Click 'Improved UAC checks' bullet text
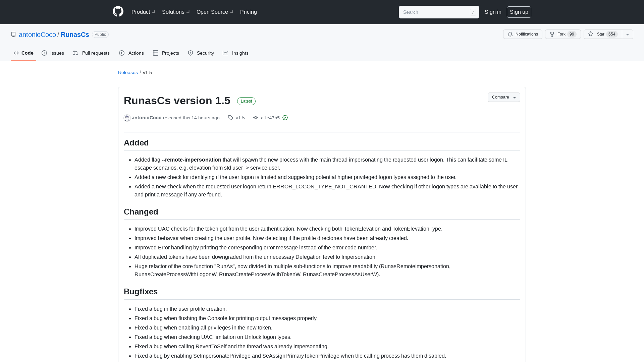The width and height of the screenshot is (644, 362). (288, 229)
